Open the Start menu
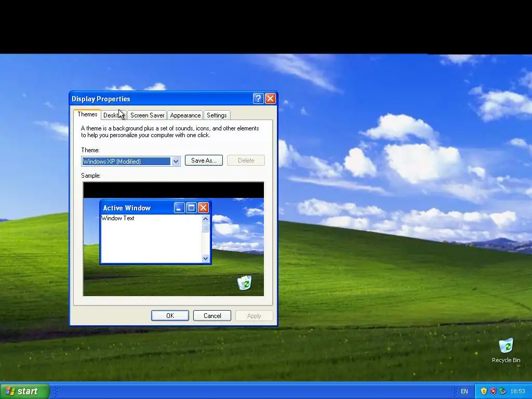Image resolution: width=532 pixels, height=399 pixels. (x=25, y=391)
